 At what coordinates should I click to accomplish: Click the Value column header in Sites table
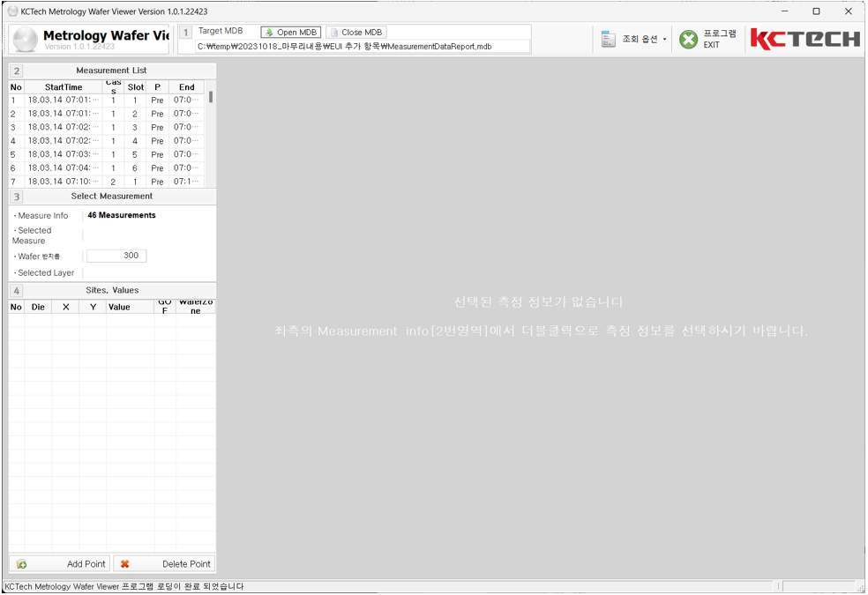[119, 307]
